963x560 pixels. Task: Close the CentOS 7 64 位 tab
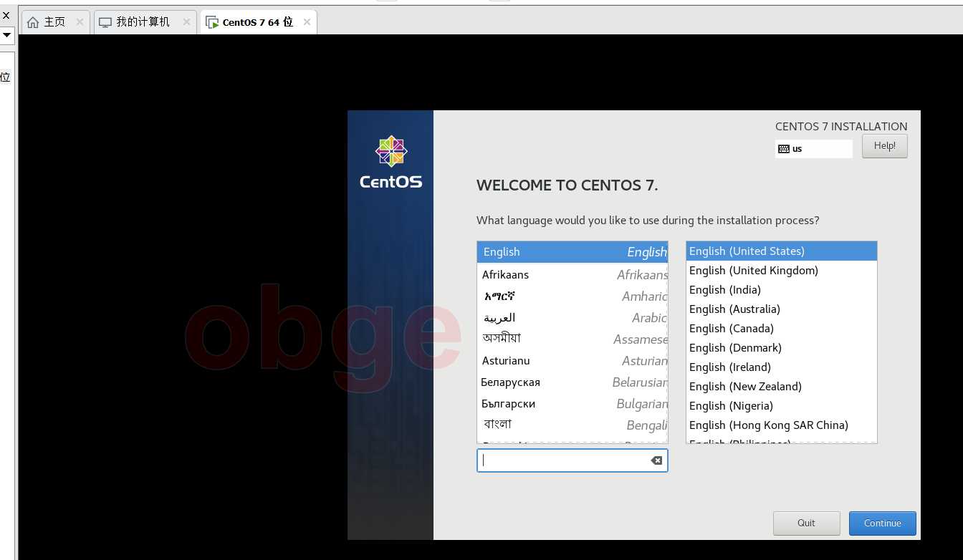(307, 22)
